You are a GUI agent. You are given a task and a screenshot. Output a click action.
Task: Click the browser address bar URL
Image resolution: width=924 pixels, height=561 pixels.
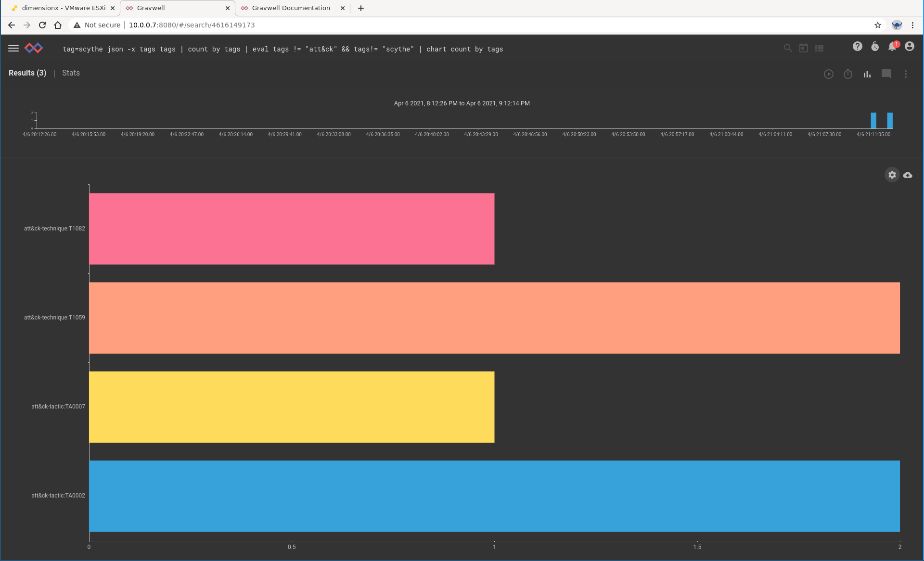coord(192,25)
